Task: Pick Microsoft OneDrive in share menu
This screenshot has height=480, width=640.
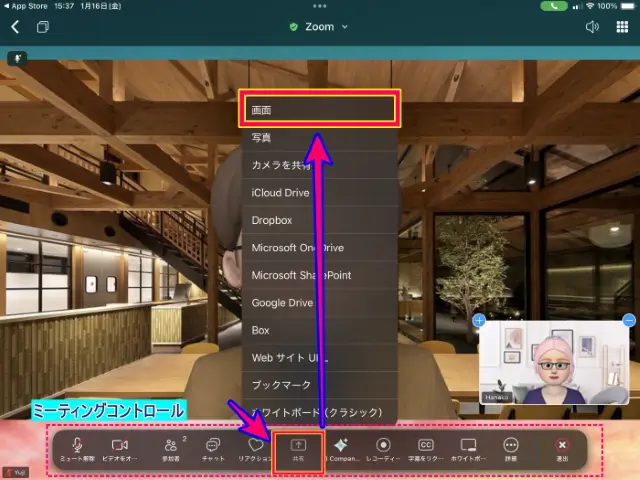Action: click(x=320, y=248)
